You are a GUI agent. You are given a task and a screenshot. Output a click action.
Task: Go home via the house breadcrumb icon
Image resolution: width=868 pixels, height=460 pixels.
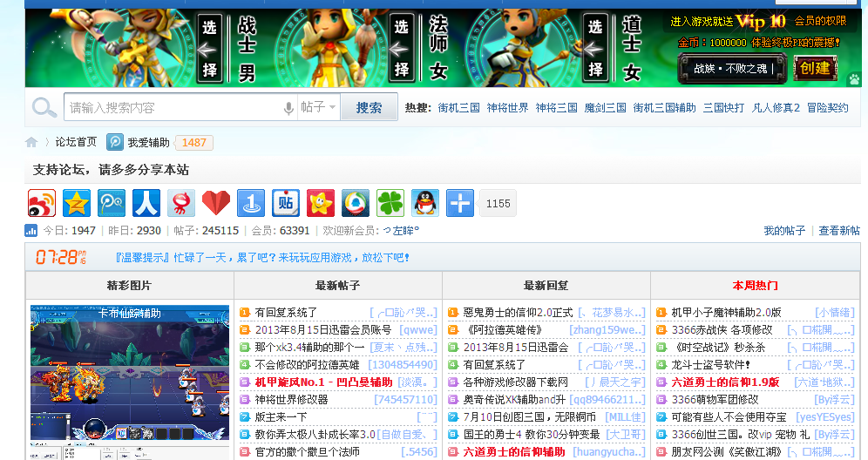31,142
